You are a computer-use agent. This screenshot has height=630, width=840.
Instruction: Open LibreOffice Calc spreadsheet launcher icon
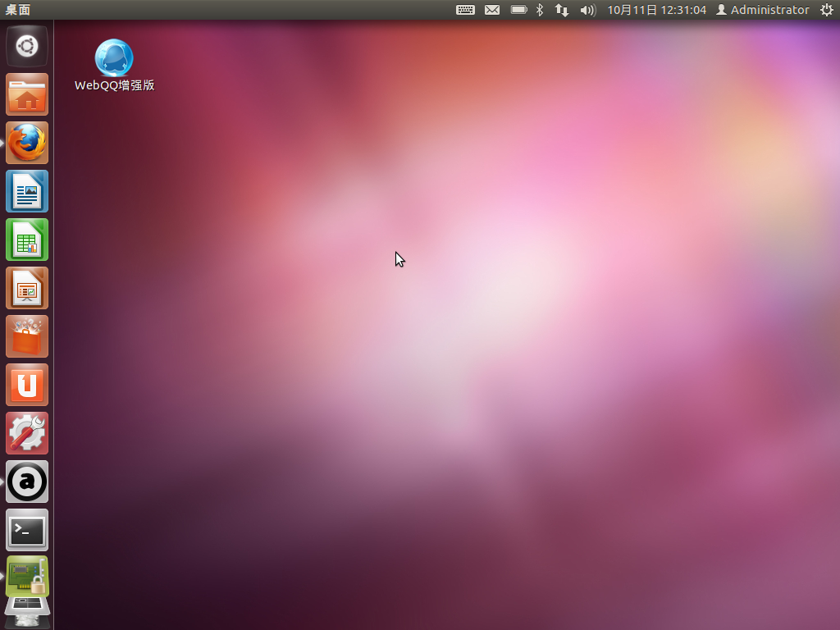[27, 240]
